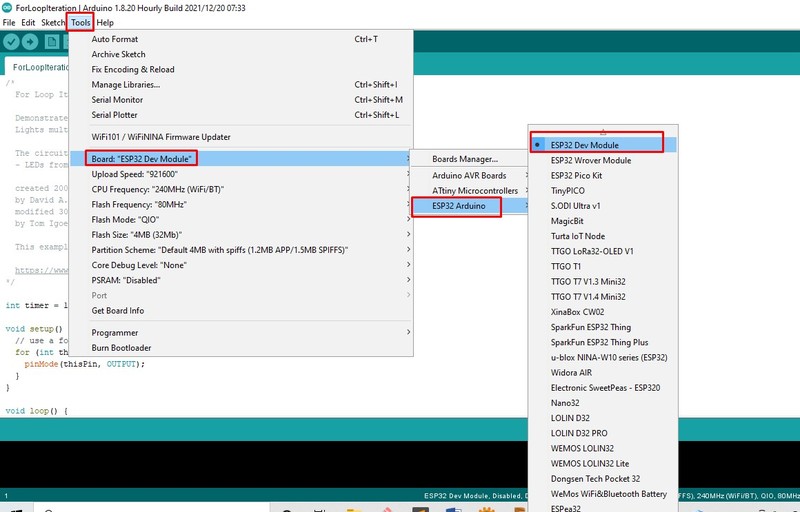Pick Nano32 board
This screenshot has height=512, width=800.
click(x=603, y=403)
